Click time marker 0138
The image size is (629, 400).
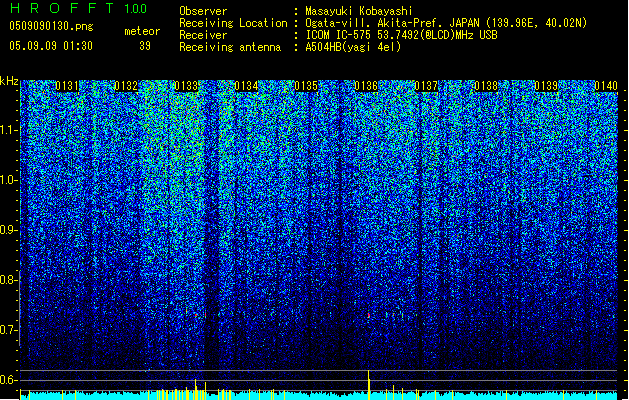coord(486,86)
